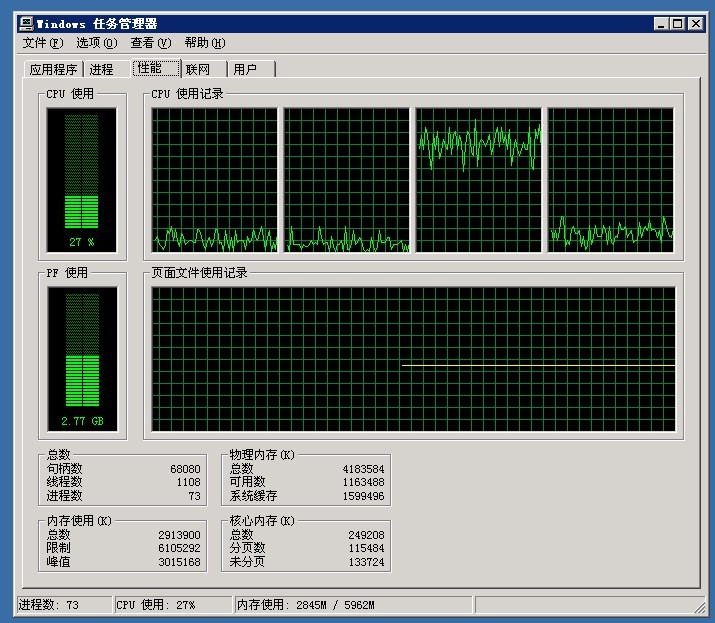Click the first CPU history graph

(214, 180)
